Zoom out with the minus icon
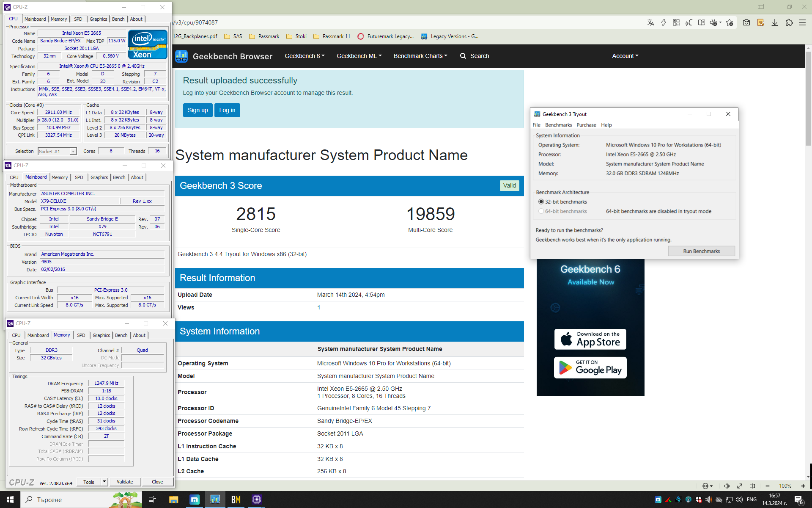 tap(768, 486)
